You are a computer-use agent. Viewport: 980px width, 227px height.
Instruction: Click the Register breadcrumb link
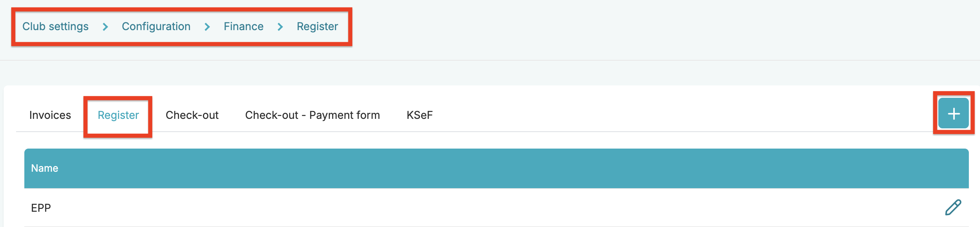[317, 26]
